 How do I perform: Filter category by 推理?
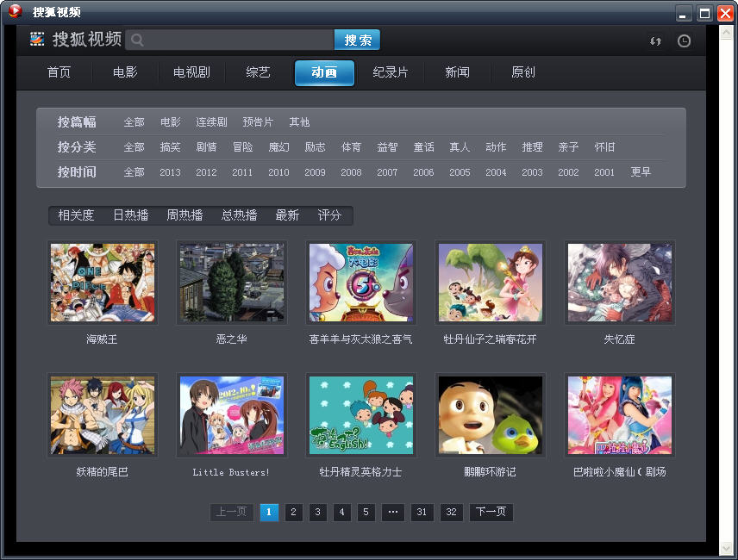point(532,147)
